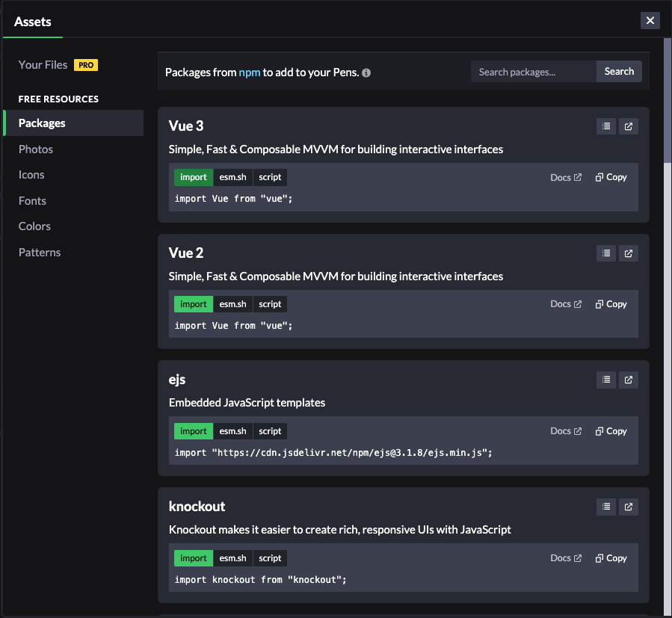The image size is (672, 618).
Task: Click the Search button
Action: (x=619, y=72)
